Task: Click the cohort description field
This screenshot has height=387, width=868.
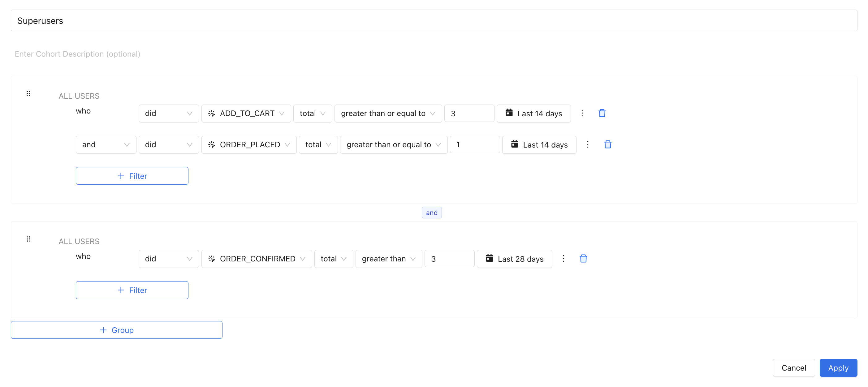Action: point(77,54)
